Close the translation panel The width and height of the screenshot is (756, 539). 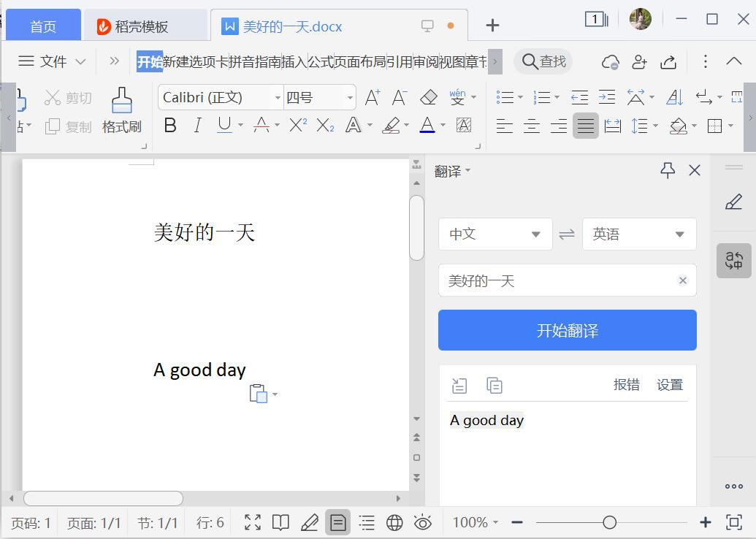695,170
